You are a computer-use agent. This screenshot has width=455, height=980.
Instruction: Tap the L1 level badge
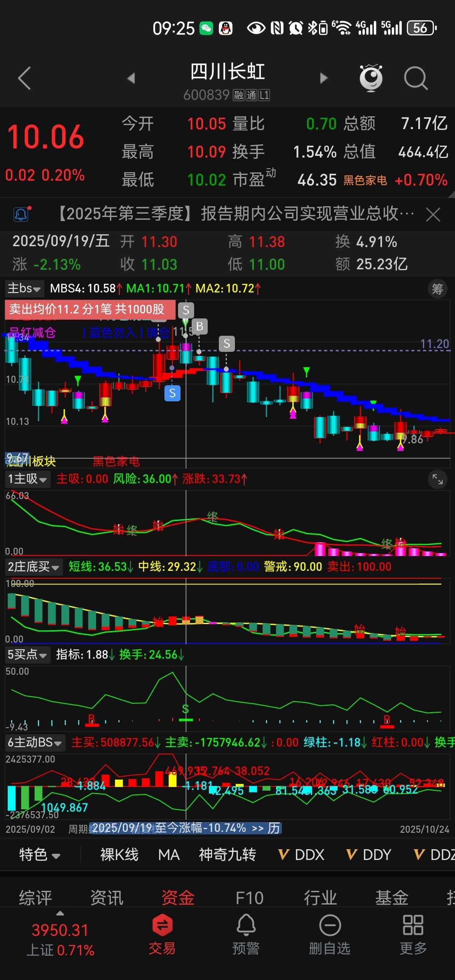point(264,95)
